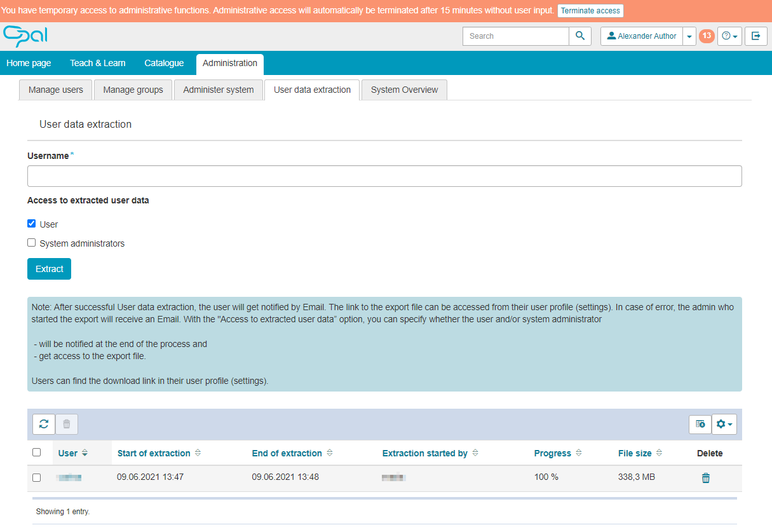Image resolution: width=772 pixels, height=532 pixels.
Task: Delete the extraction entry using row trash icon
Action: click(x=705, y=478)
